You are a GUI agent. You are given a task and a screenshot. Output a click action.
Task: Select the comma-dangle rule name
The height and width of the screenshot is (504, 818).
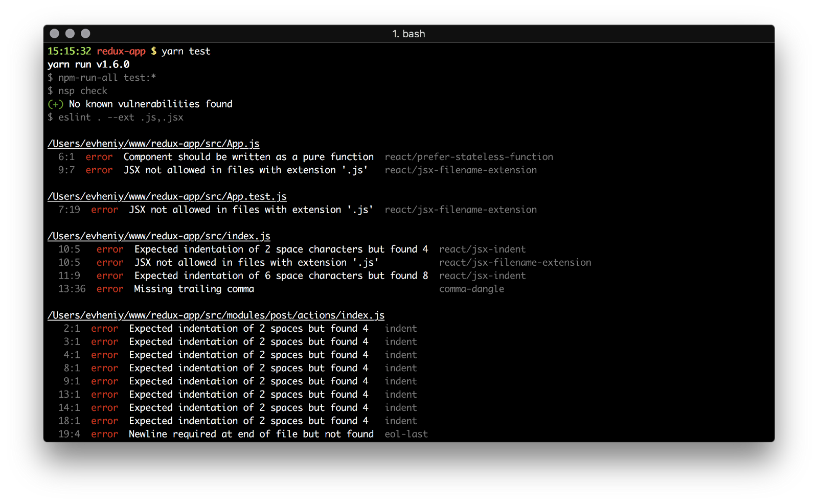[471, 289]
